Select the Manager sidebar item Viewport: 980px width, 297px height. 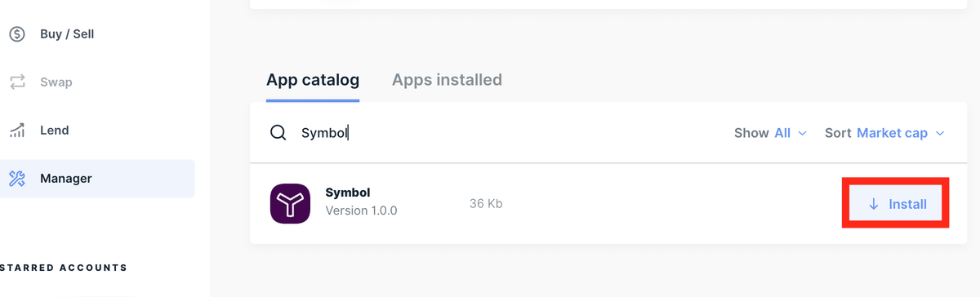(98, 179)
